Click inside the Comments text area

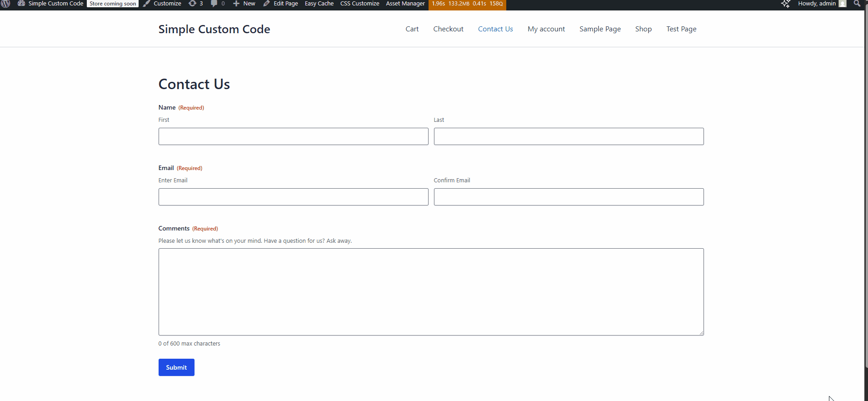tap(431, 291)
